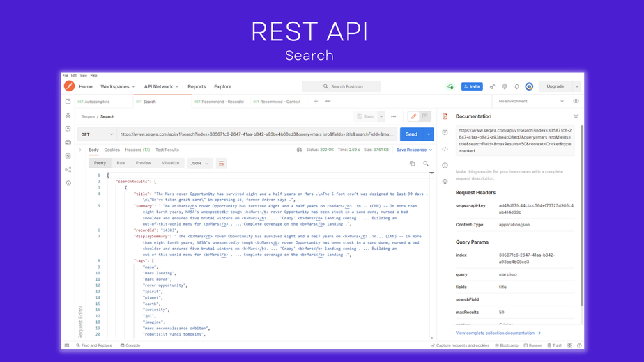Copy the response body with the copy icon
Image resolution: width=644 pixels, height=362 pixels.
(413, 164)
